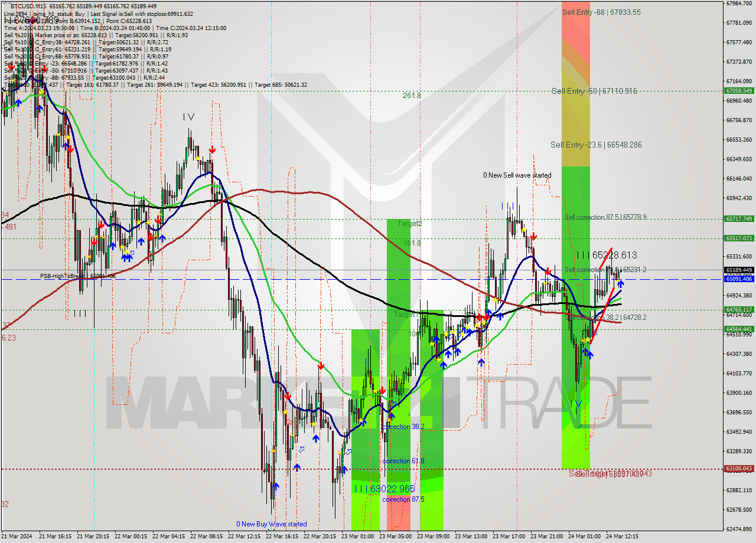
Task: Select the 'Last Signal is:Sell with stoploss' line
Action: [x=142, y=14]
